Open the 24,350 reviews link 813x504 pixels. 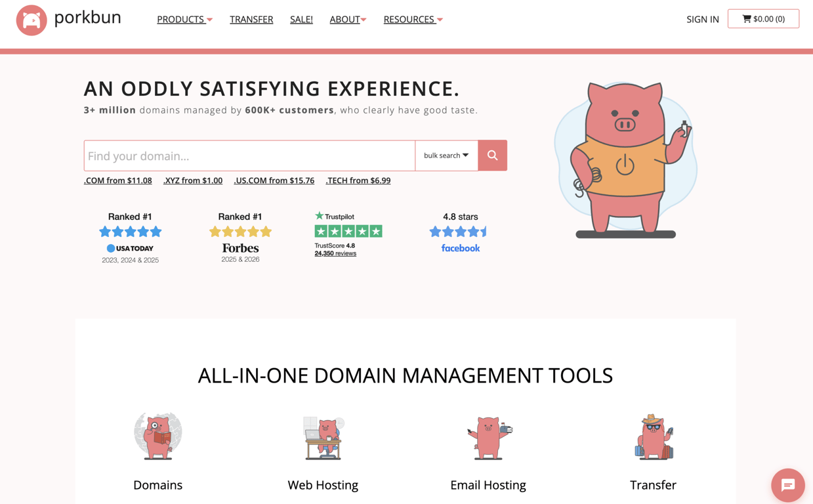coord(335,253)
